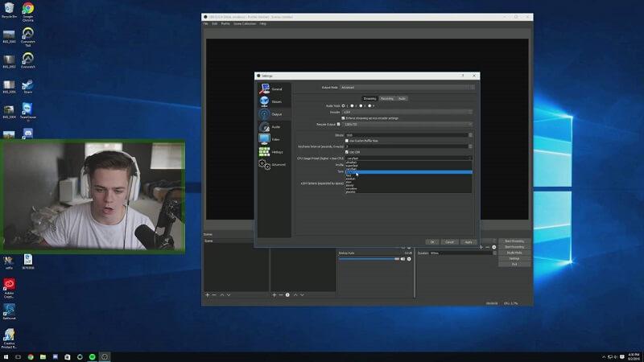
Task: Click Apply in the Settings dialog
Action: (469, 242)
